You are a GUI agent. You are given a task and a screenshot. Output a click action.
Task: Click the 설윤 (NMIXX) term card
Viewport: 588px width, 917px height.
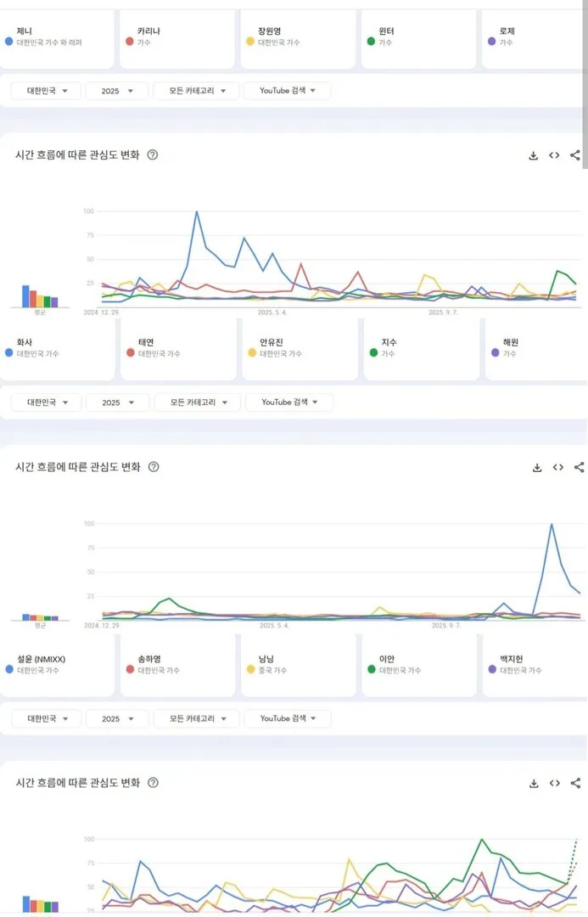click(57, 665)
